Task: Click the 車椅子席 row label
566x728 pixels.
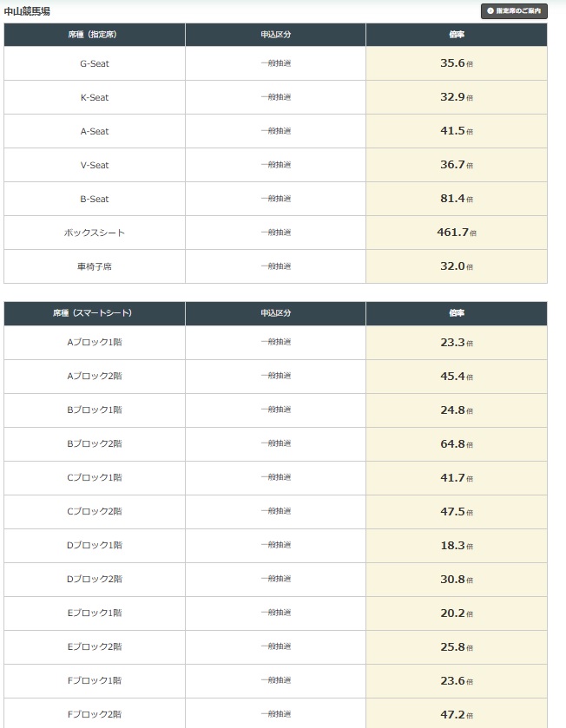Action: pos(94,266)
